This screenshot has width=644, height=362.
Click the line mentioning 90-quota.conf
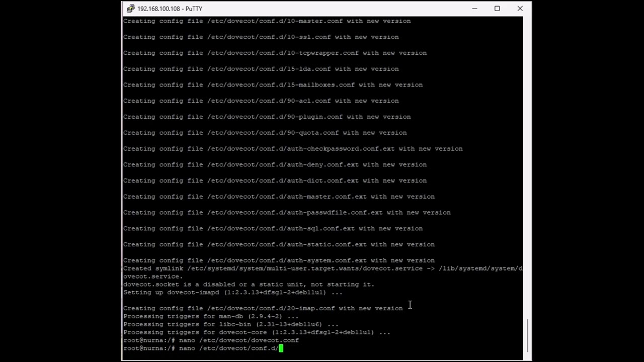click(x=265, y=133)
